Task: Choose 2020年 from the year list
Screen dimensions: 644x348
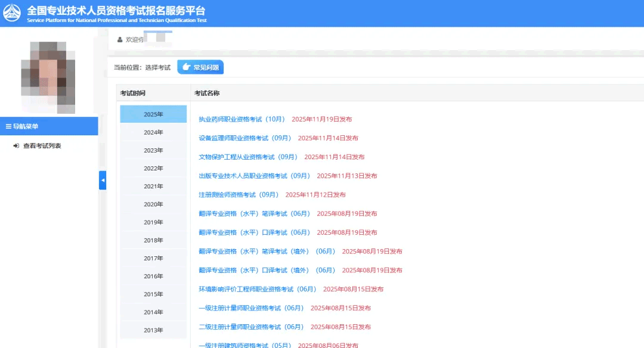Action: coord(153,204)
